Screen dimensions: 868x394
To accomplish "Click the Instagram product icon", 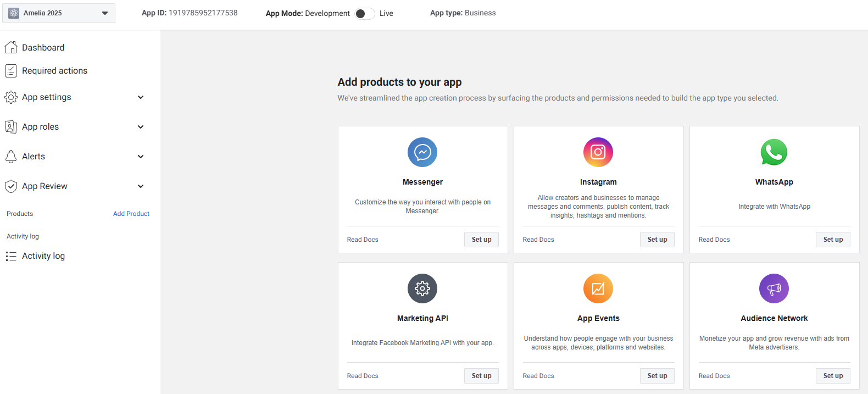I will pos(598,152).
